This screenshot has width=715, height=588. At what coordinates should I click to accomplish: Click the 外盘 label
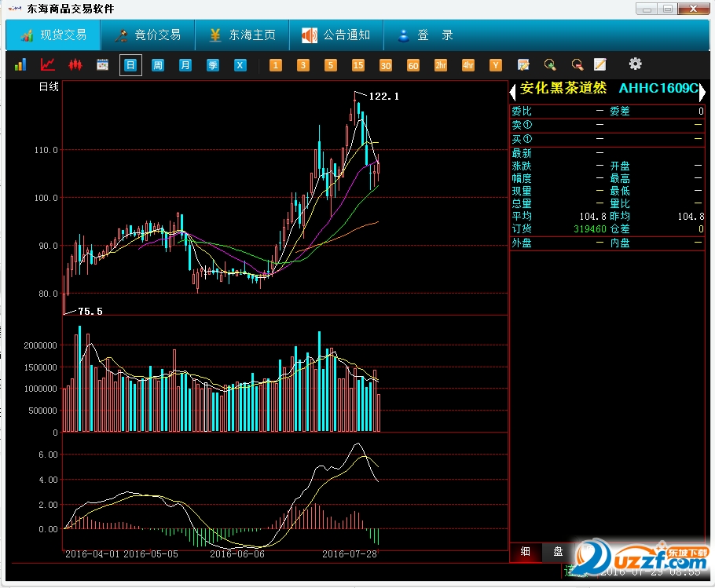(522, 243)
